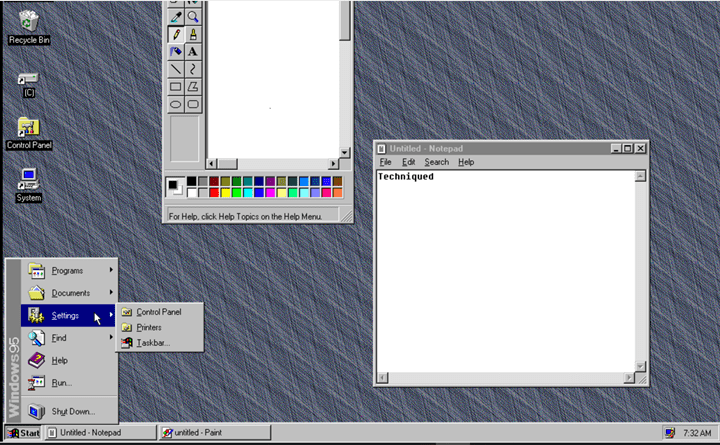Open Notepad's Help menu
The height and width of the screenshot is (445, 720).
[466, 162]
